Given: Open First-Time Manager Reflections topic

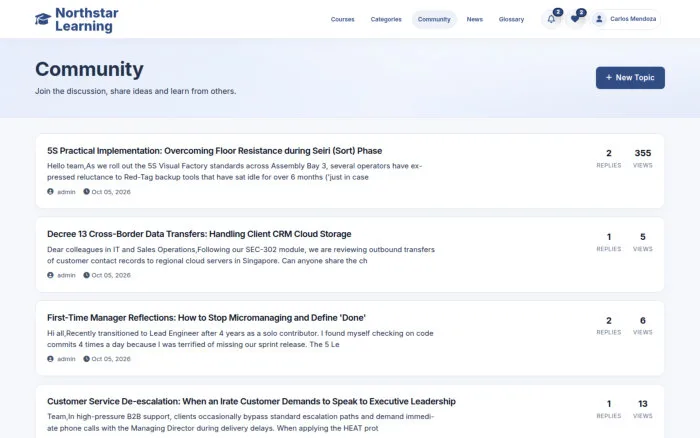Looking at the screenshot, I should (206, 318).
